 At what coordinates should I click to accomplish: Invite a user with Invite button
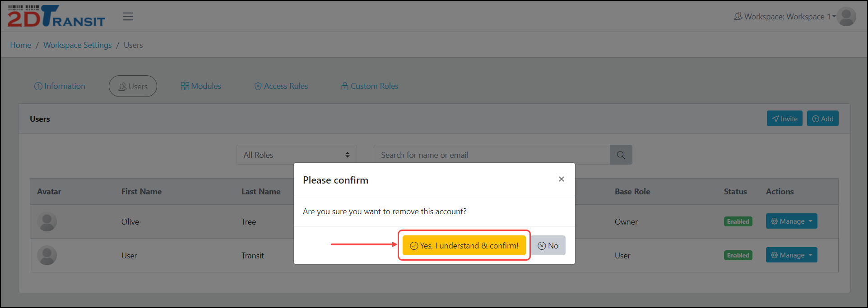click(784, 119)
